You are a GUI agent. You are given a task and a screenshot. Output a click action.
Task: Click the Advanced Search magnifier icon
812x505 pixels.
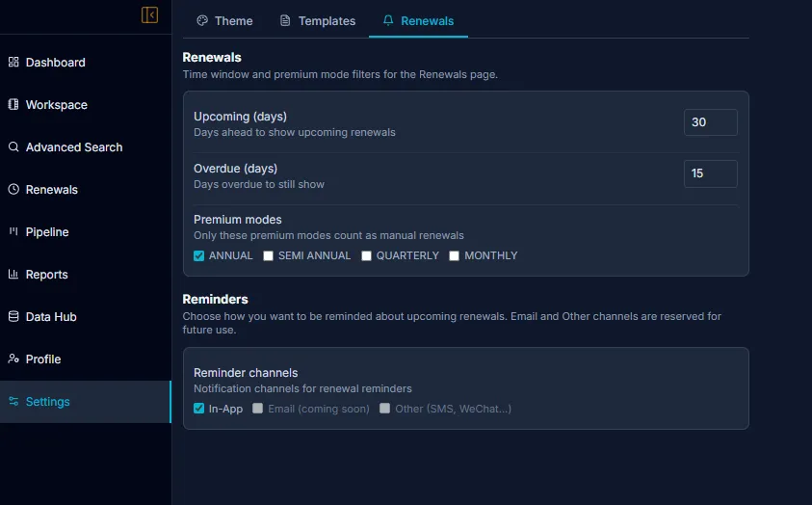click(13, 147)
